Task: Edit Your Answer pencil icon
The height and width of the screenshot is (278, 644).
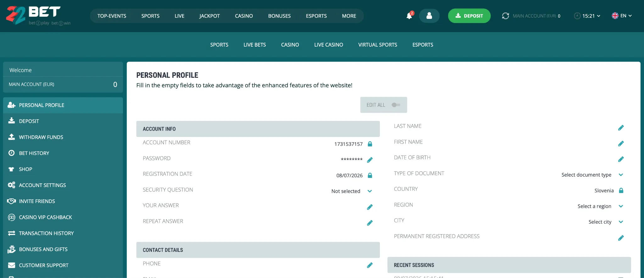Action: click(370, 207)
